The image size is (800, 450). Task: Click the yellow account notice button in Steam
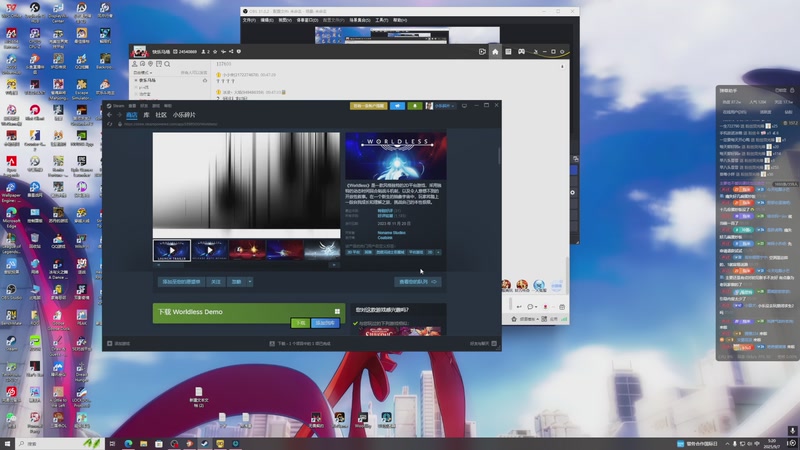tap(368, 106)
